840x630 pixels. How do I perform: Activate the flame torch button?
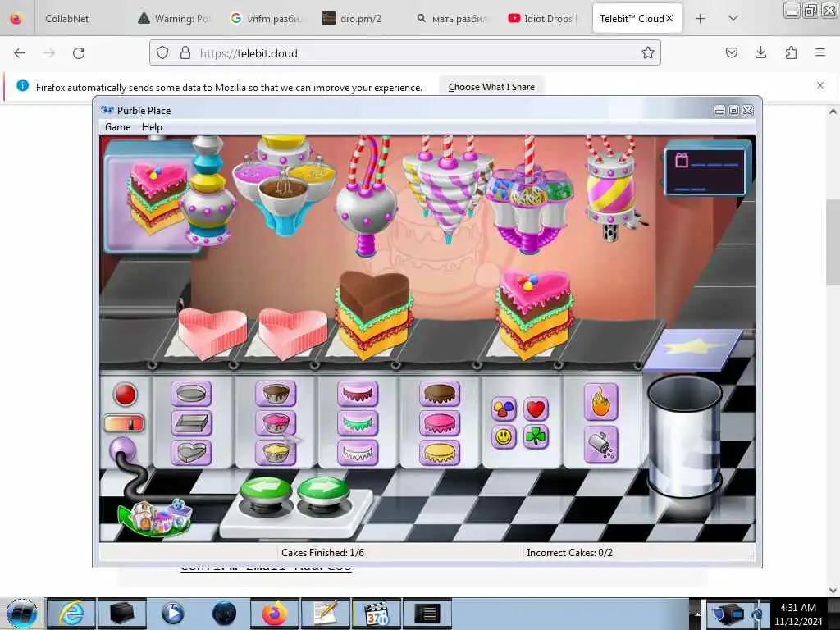click(601, 402)
